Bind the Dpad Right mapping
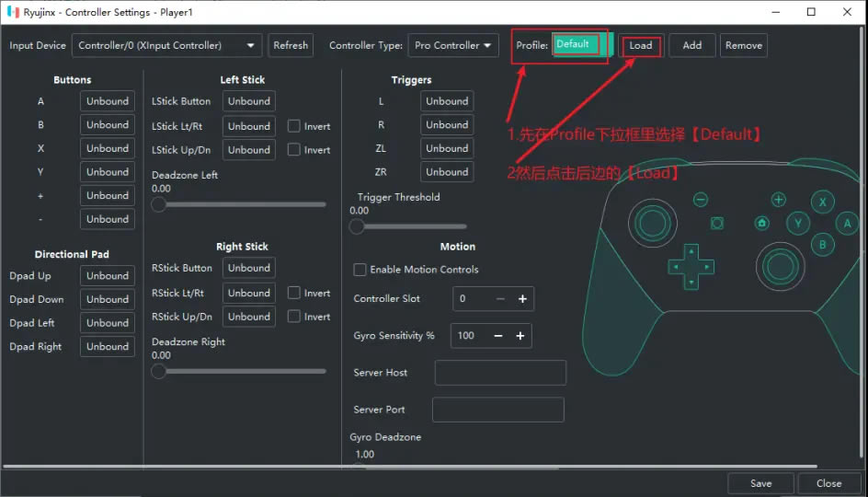The height and width of the screenshot is (497, 868). tap(108, 346)
